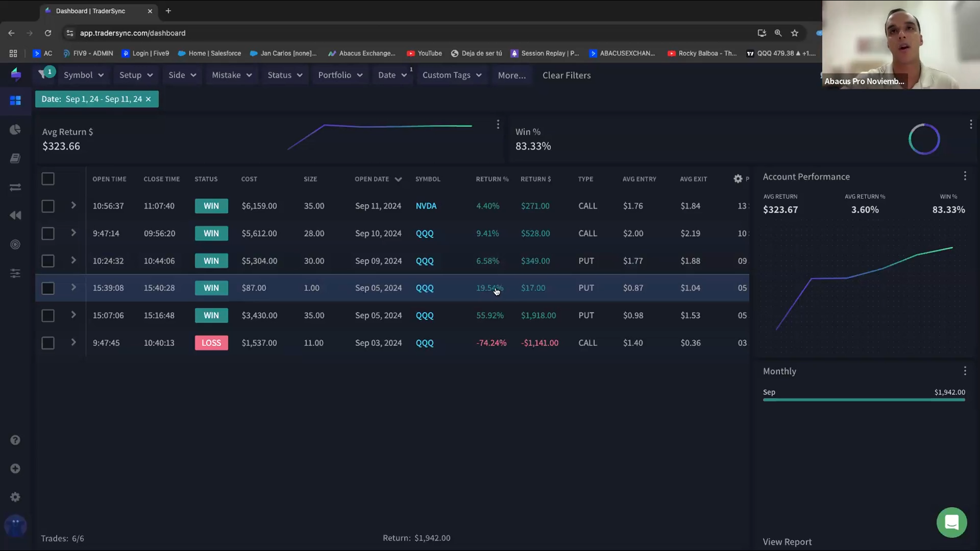This screenshot has width=980, height=551.
Task: Open Account Performance three-dot menu
Action: coord(965,176)
